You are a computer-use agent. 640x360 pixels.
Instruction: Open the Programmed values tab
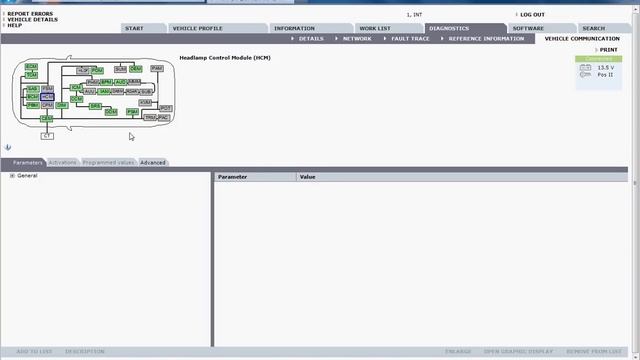(x=108, y=162)
